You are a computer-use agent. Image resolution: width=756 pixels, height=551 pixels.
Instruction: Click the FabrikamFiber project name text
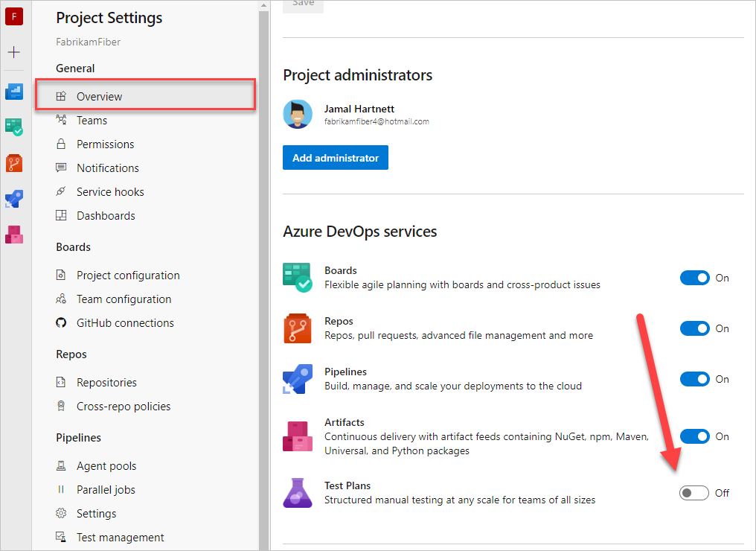89,42
